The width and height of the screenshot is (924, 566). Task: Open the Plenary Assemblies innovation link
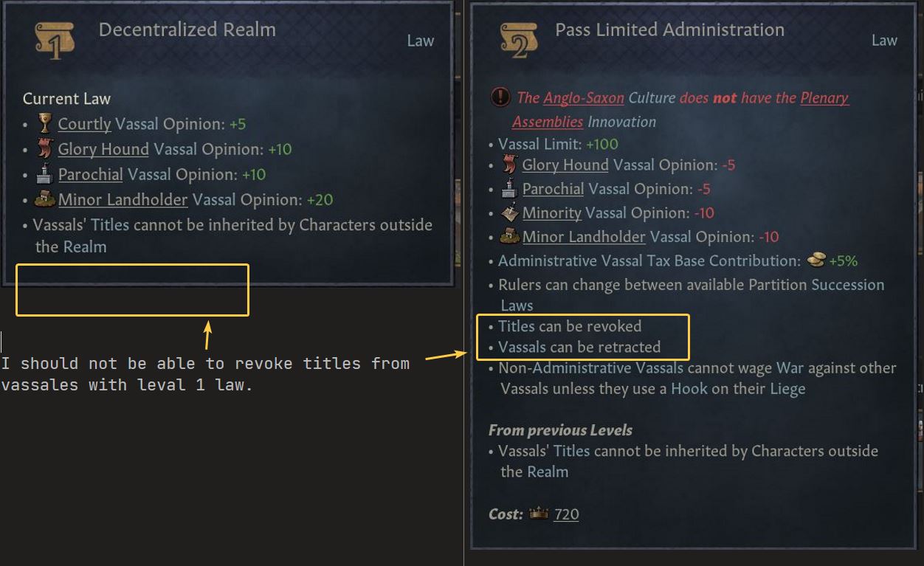(824, 97)
